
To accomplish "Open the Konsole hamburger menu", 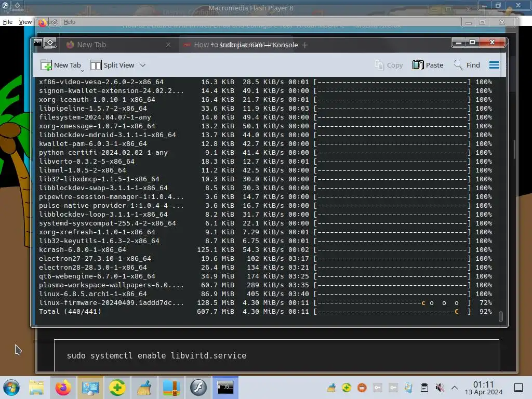I will pyautogui.click(x=494, y=65).
